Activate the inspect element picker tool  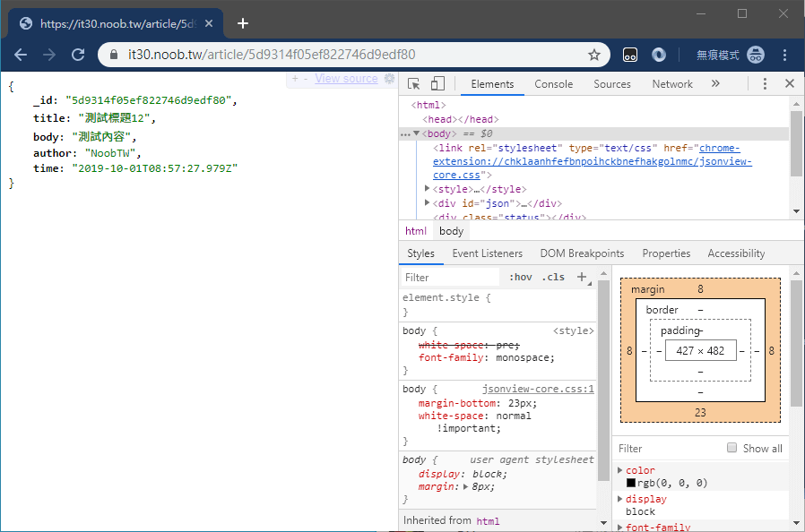tap(414, 83)
